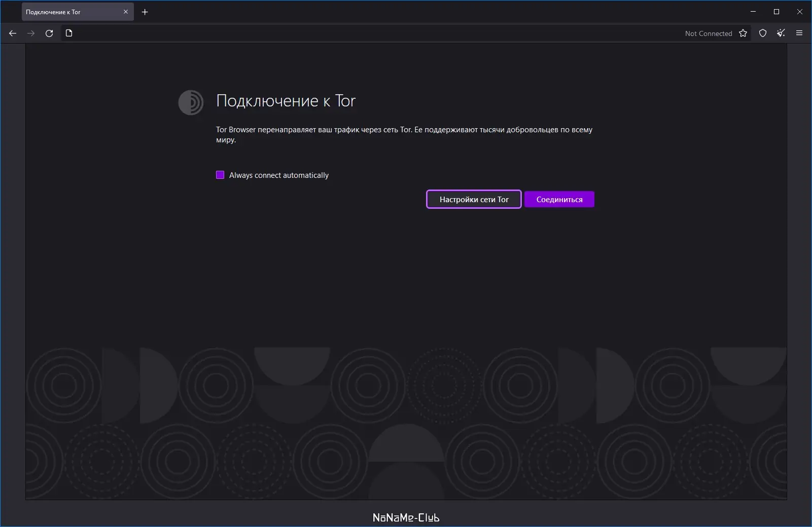The image size is (812, 527).
Task: Click the New Identity broom icon
Action: tap(781, 33)
